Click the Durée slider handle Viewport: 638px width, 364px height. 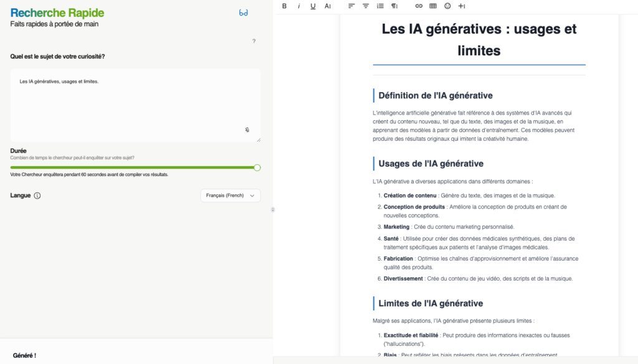tap(257, 167)
